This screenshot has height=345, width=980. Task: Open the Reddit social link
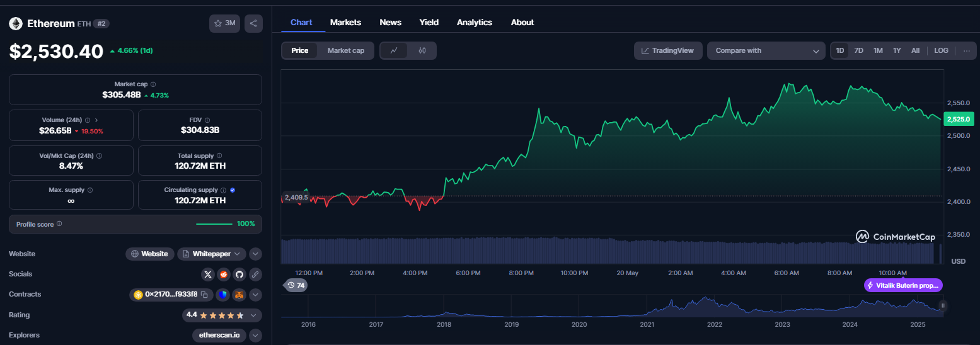click(224, 274)
